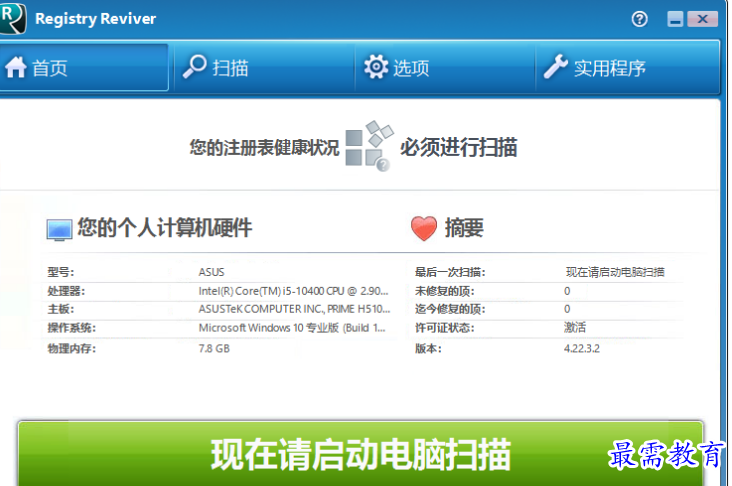
Task: Select the 迄今修复的项 count value 0
Action: click(567, 309)
